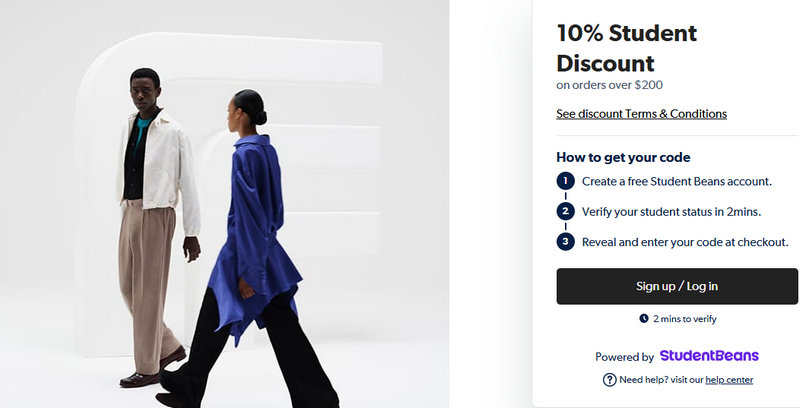Select the 'How to get your code' heading

(623, 157)
